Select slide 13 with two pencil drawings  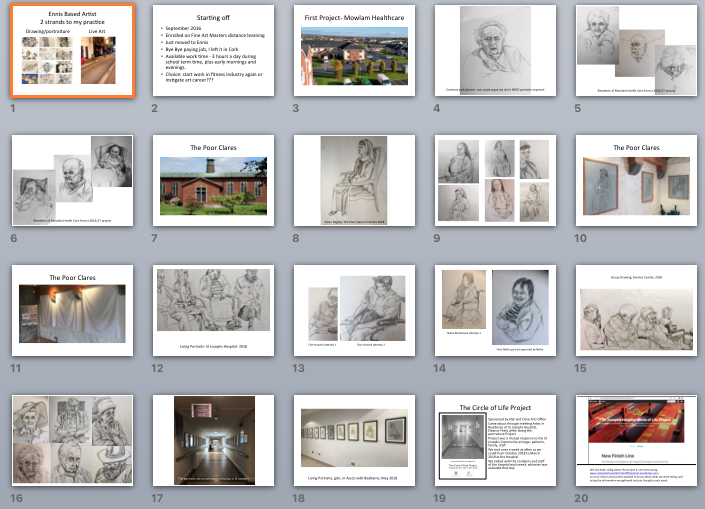click(x=353, y=310)
